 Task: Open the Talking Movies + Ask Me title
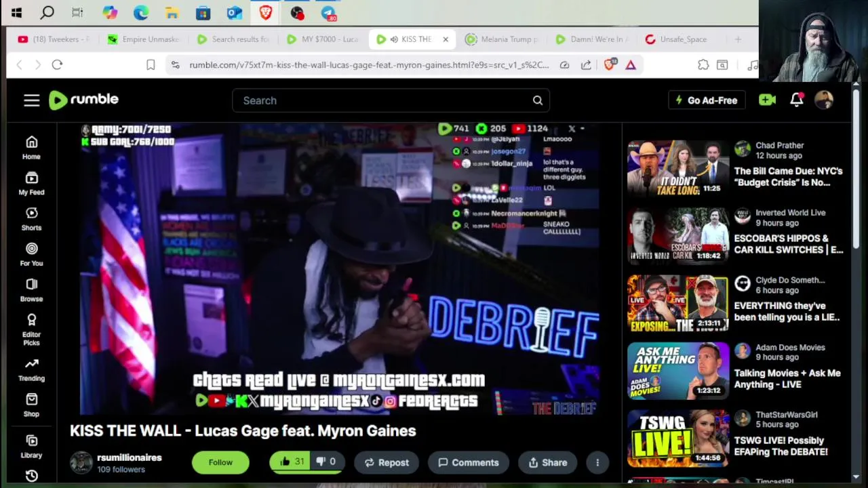787,378
